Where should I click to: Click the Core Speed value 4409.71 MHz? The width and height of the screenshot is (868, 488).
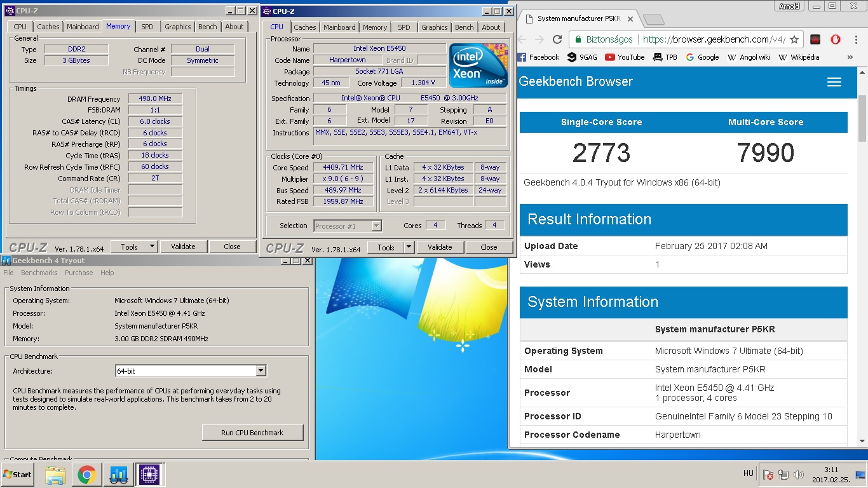pos(344,168)
